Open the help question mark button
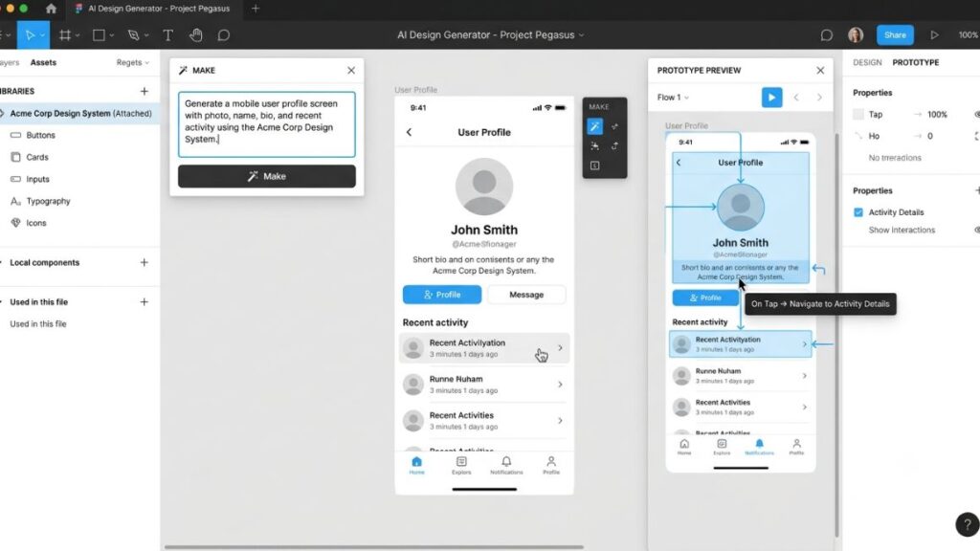This screenshot has width=980, height=551. (x=967, y=525)
